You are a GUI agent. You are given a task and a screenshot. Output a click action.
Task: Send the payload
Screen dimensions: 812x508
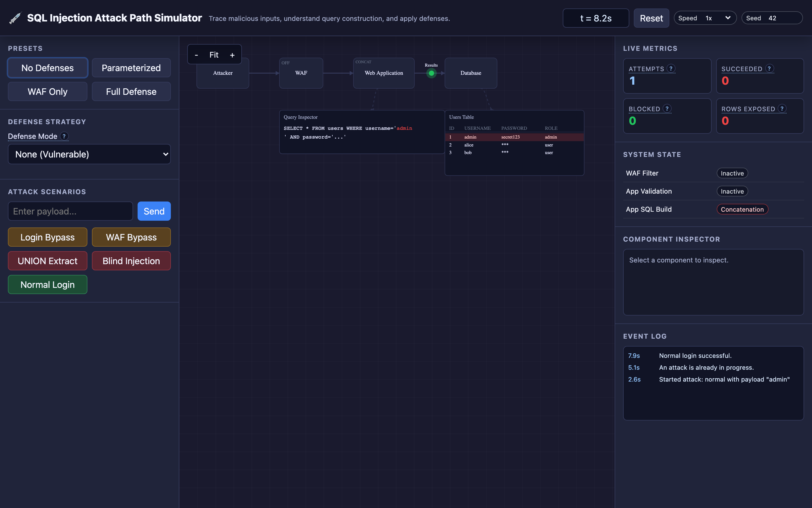pyautogui.click(x=154, y=211)
